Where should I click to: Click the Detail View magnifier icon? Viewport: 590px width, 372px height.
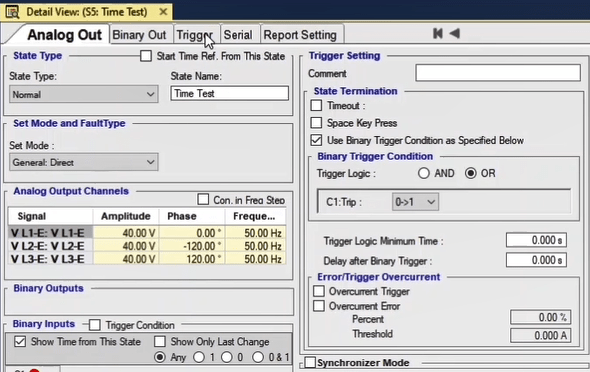pos(12,12)
